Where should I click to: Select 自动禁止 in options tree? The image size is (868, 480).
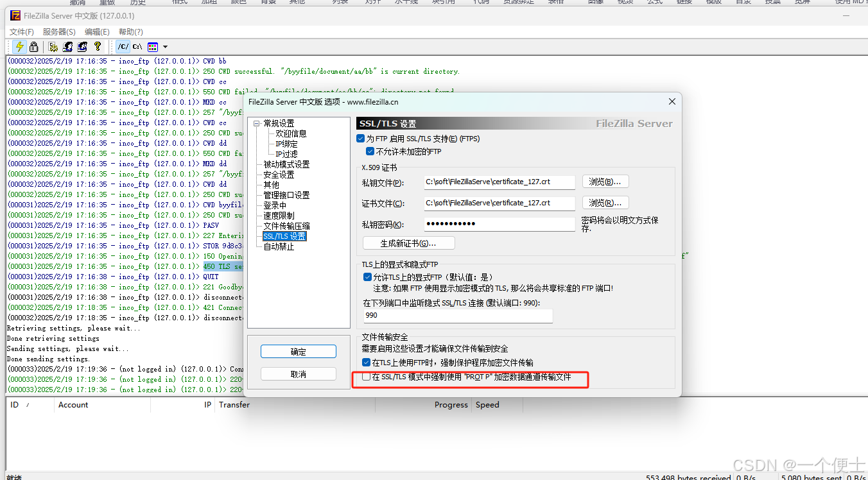click(x=279, y=246)
